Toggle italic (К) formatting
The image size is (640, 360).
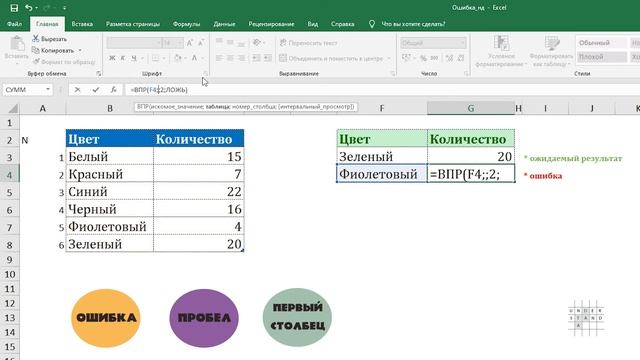[x=123, y=58]
